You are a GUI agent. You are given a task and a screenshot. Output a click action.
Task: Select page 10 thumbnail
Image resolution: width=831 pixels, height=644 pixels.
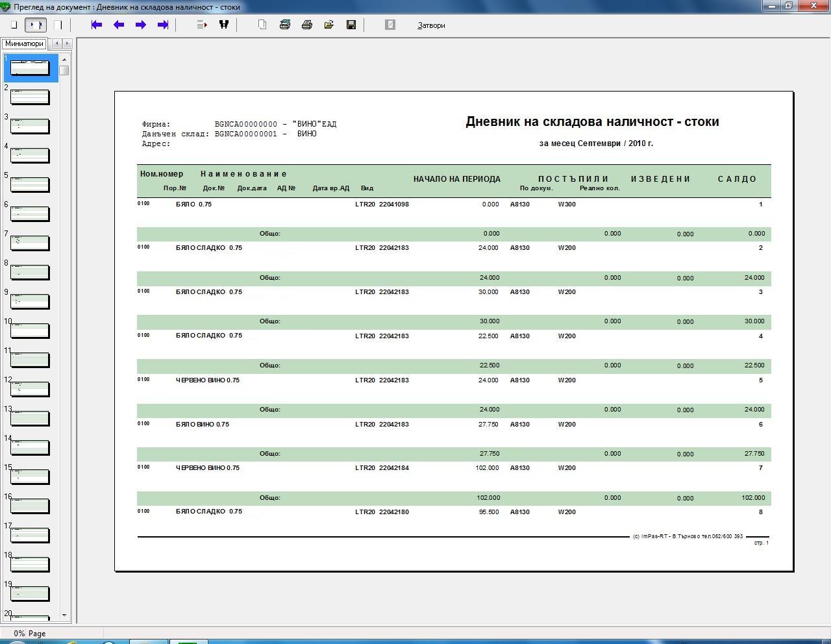click(x=30, y=330)
